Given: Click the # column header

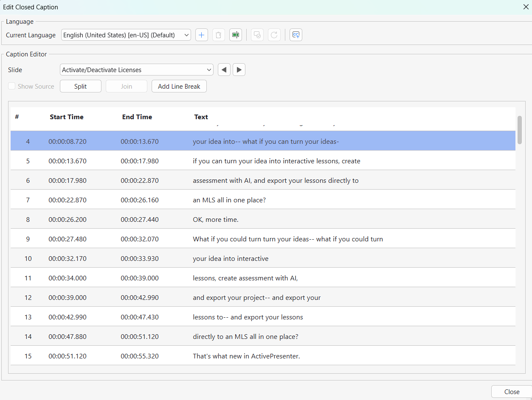Looking at the screenshot, I should click(17, 117).
